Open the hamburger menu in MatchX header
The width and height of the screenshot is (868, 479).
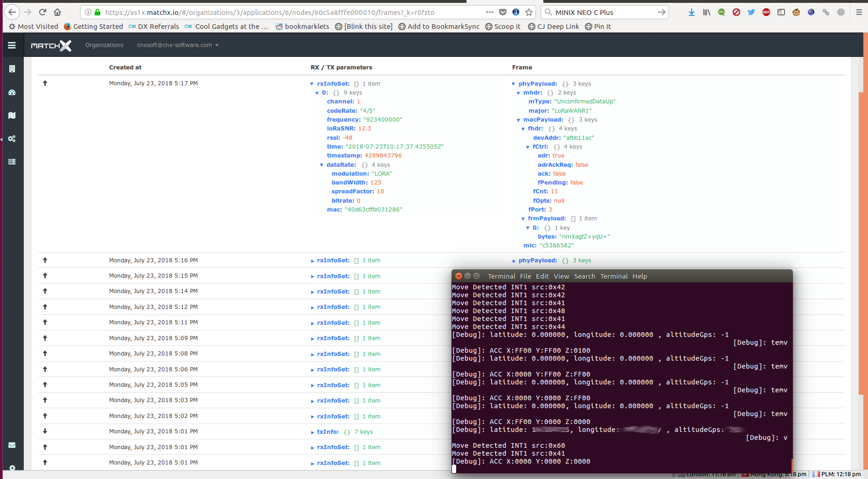tap(12, 45)
